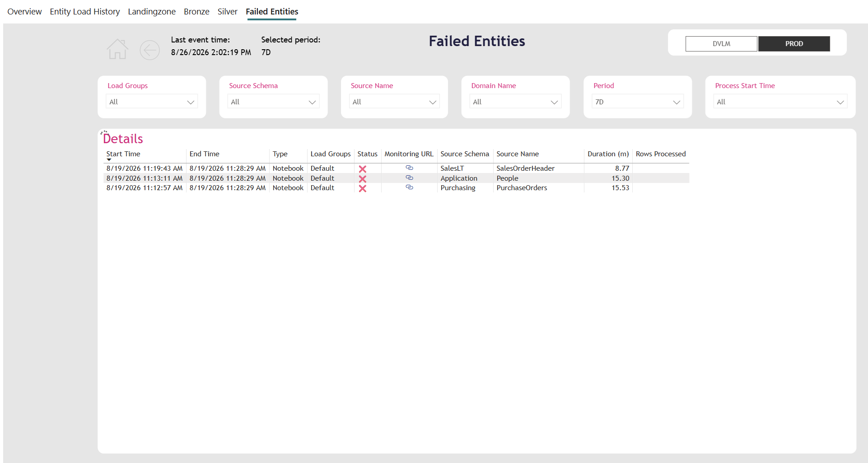The image size is (868, 463).
Task: Expand the Domain Name dropdown
Action: [x=515, y=102]
